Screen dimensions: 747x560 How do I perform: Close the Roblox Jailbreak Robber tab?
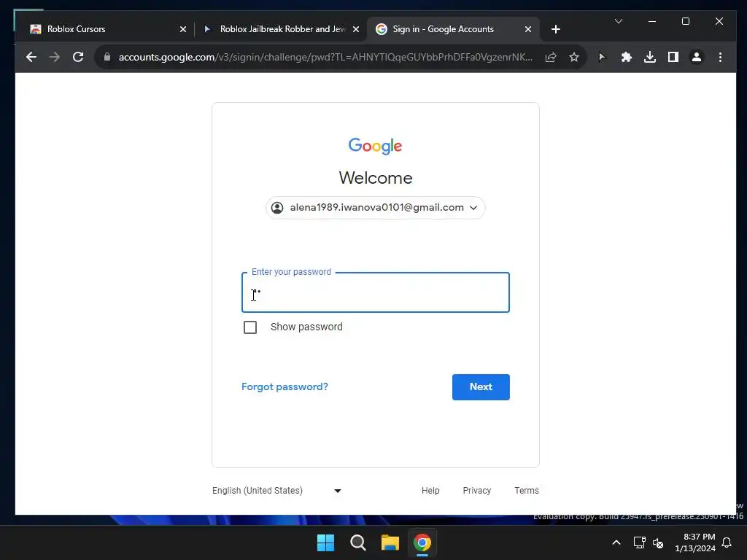point(356,29)
